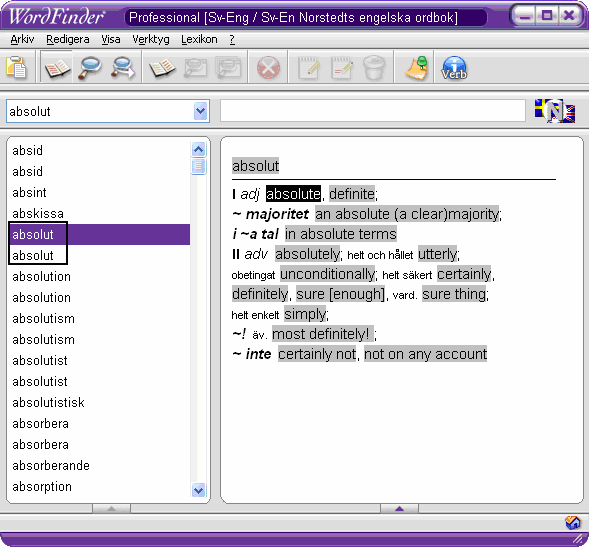Select the second absolut entry

coord(99,255)
